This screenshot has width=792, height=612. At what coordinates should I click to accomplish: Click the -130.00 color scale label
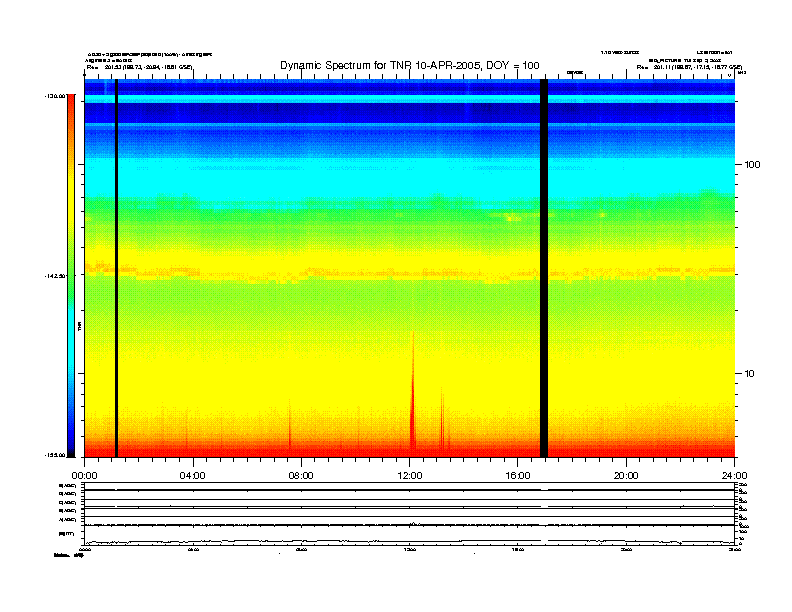pos(55,96)
